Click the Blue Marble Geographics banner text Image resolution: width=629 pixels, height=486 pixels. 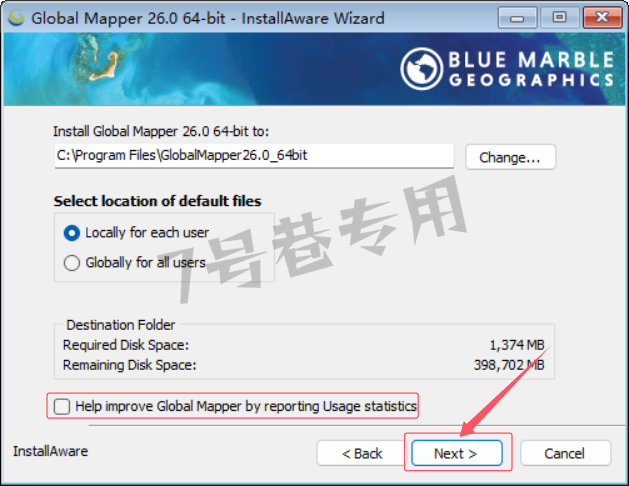[x=531, y=69]
